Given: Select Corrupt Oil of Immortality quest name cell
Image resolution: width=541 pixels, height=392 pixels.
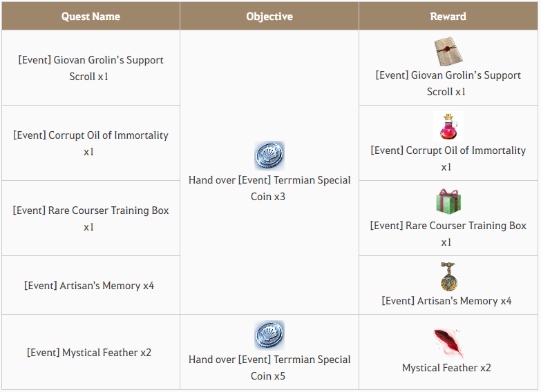Looking at the screenshot, I should 91,143.
